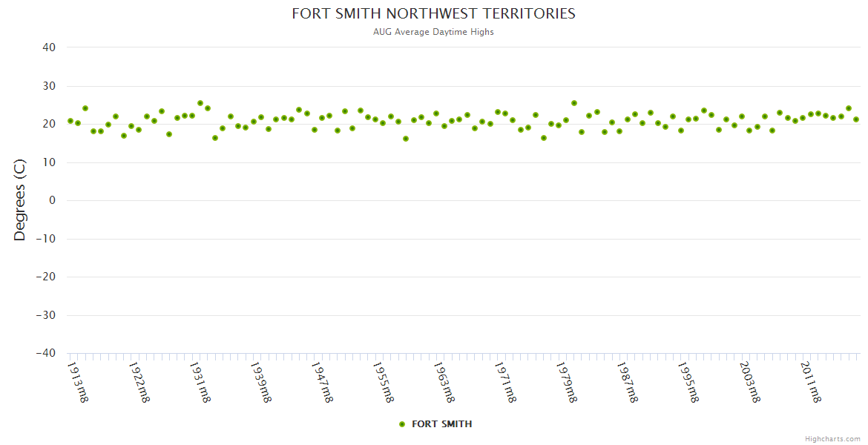Select the first data point at far left

click(x=70, y=121)
